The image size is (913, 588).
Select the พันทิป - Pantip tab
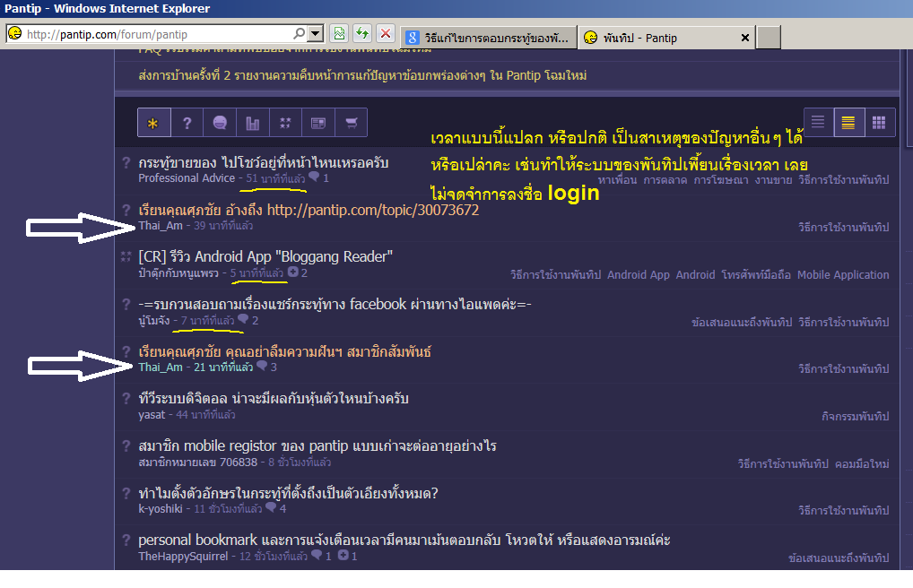click(x=658, y=38)
